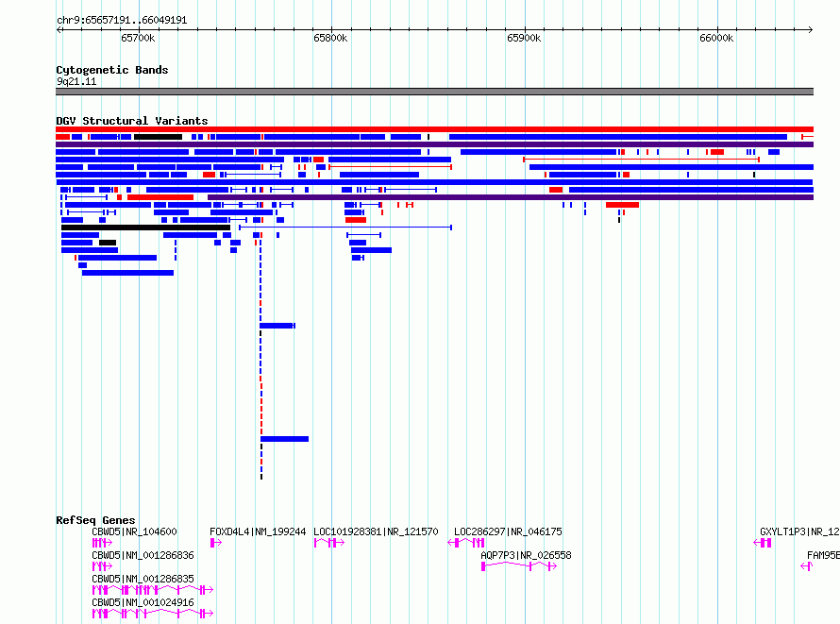Select the FOXD4L4|NM_199244 gene glyph
This screenshot has width=840, height=624.
pos(216,543)
